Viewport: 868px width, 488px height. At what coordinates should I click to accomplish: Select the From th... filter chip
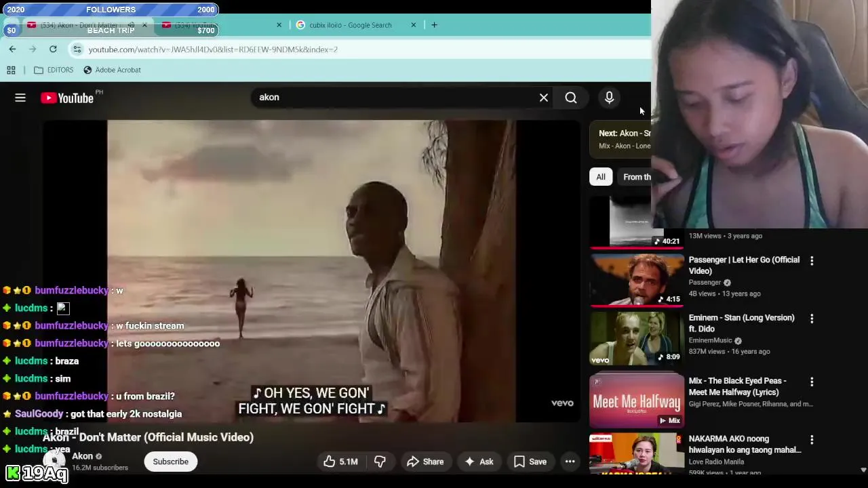pos(635,177)
